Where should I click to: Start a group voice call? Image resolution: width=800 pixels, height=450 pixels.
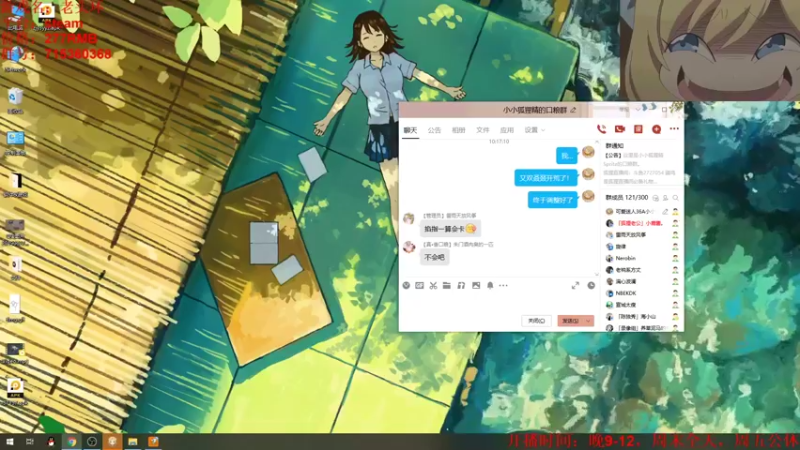602,129
